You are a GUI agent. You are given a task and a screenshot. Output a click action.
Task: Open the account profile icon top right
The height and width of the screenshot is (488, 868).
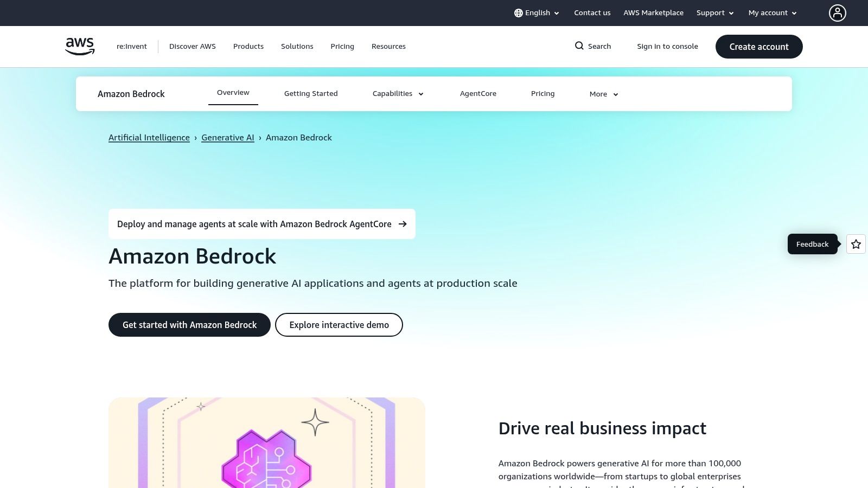838,13
